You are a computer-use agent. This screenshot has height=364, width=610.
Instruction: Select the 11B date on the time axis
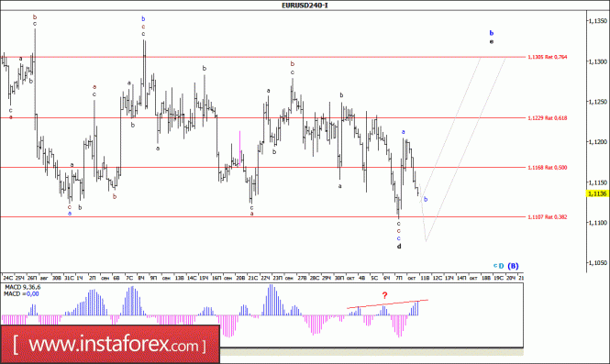click(x=425, y=278)
